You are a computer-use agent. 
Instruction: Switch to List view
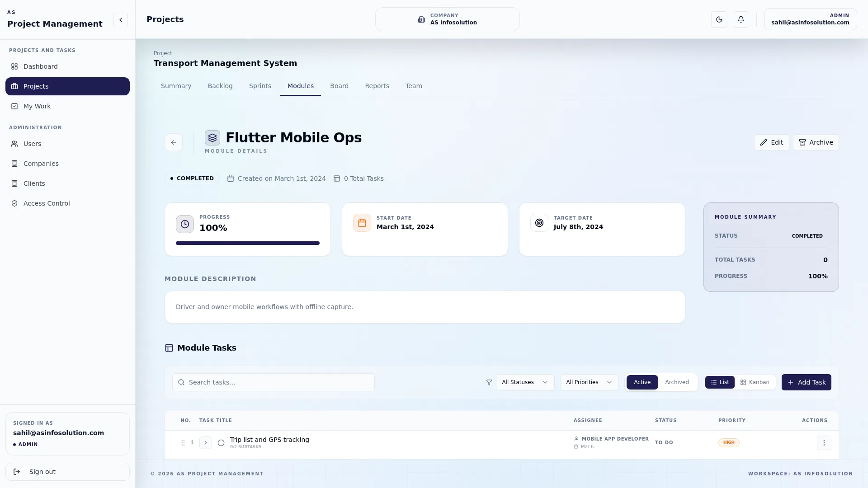tap(720, 382)
